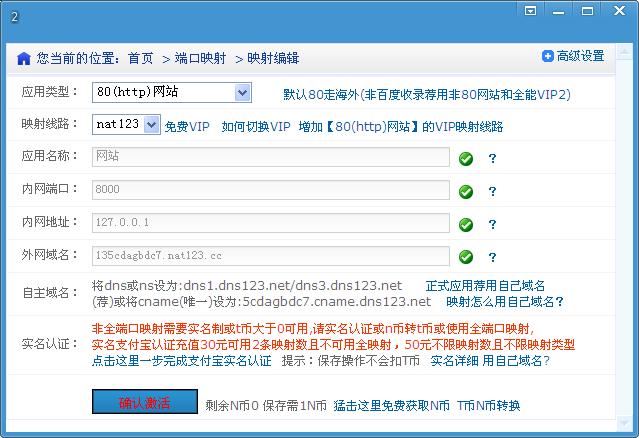Open 猛击这里免费获取N币 link

(391, 406)
